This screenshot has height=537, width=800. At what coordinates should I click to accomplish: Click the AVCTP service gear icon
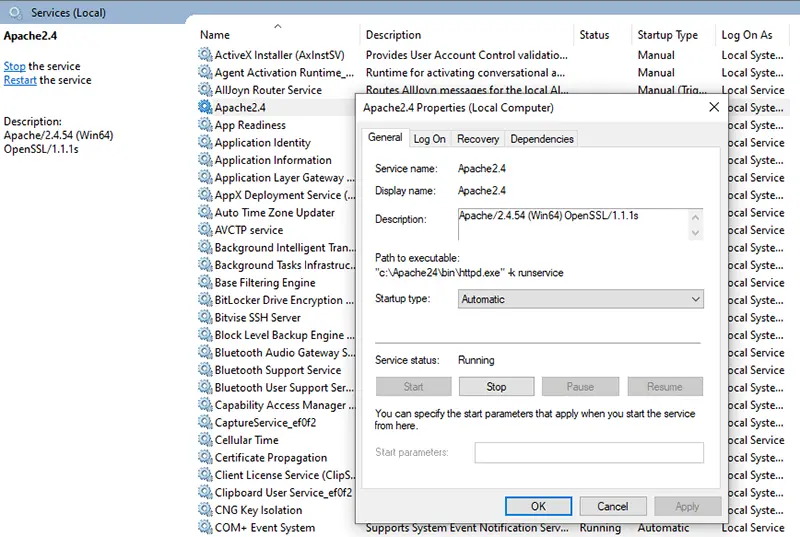pos(205,229)
